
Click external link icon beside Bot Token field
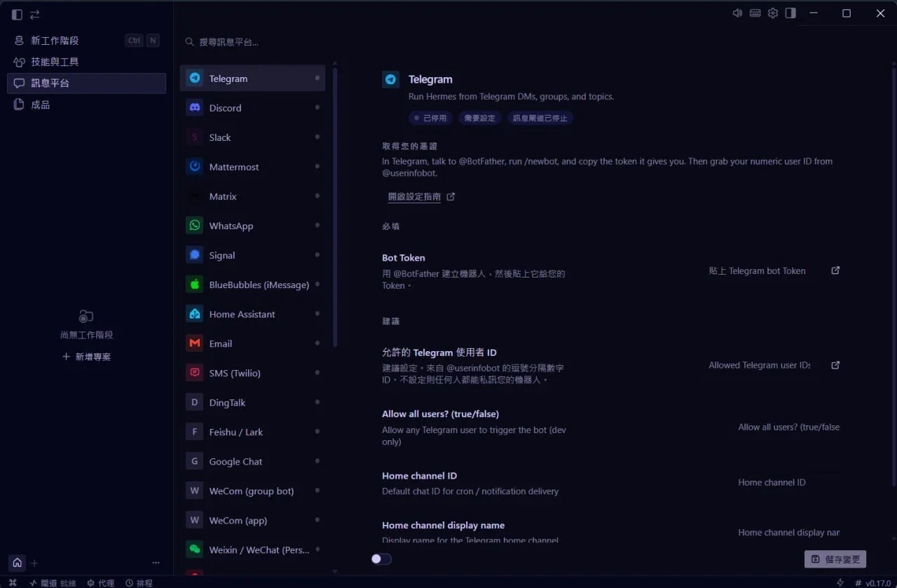(x=835, y=271)
